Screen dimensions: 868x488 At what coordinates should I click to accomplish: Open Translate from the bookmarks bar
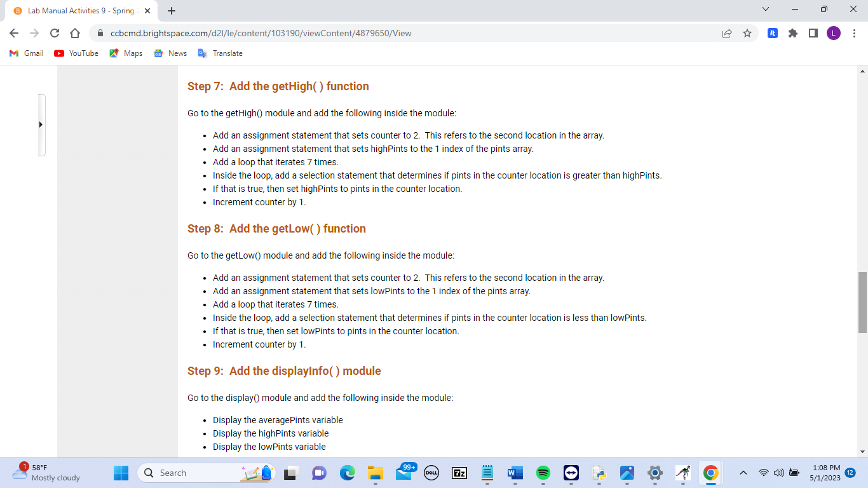220,53
